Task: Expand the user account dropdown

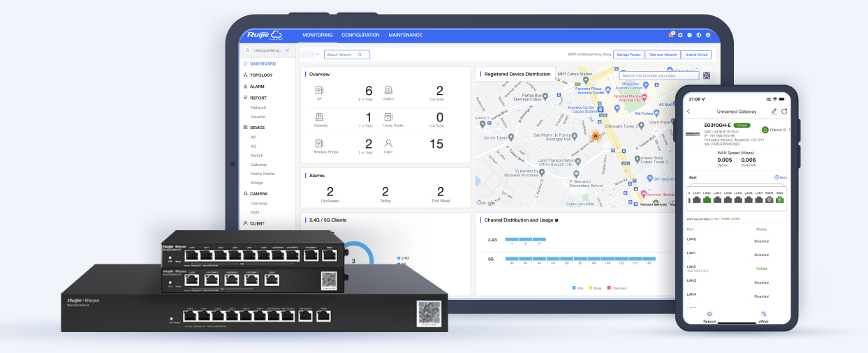Action: tap(286, 50)
